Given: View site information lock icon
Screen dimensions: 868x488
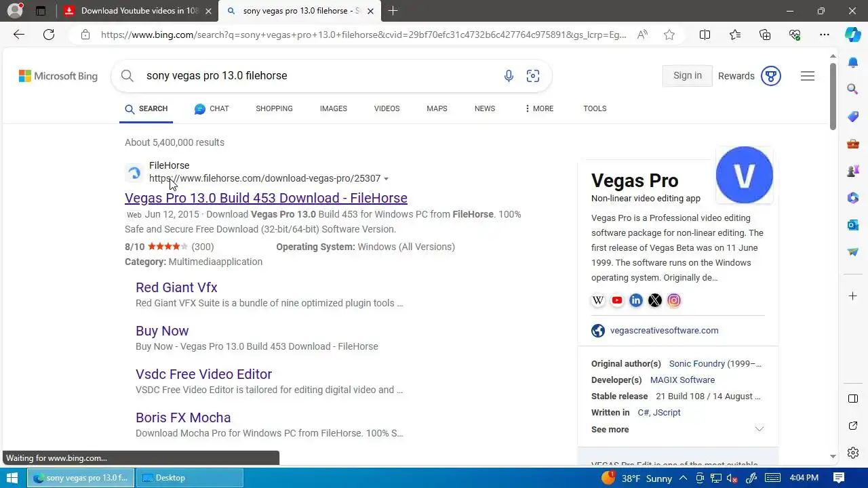Looking at the screenshot, I should coord(85,35).
